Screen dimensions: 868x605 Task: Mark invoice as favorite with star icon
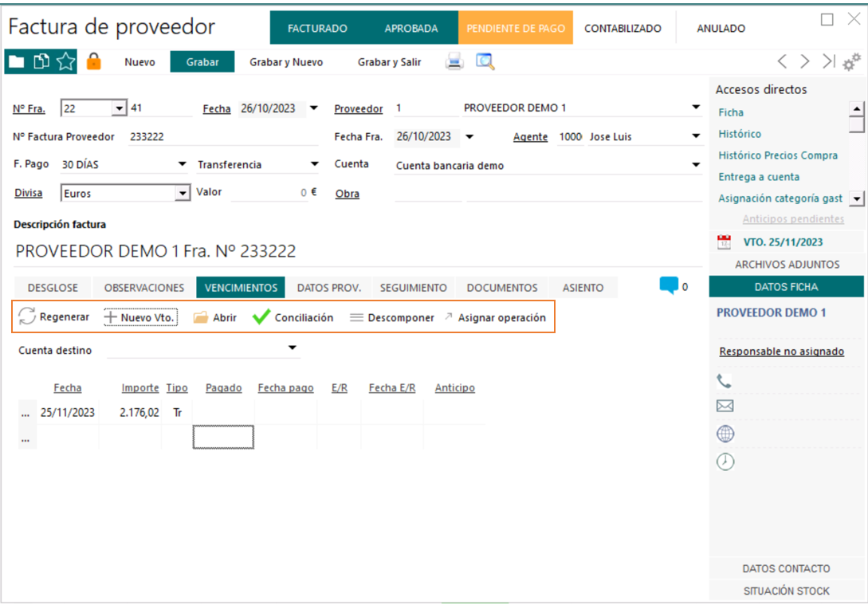pyautogui.click(x=65, y=61)
